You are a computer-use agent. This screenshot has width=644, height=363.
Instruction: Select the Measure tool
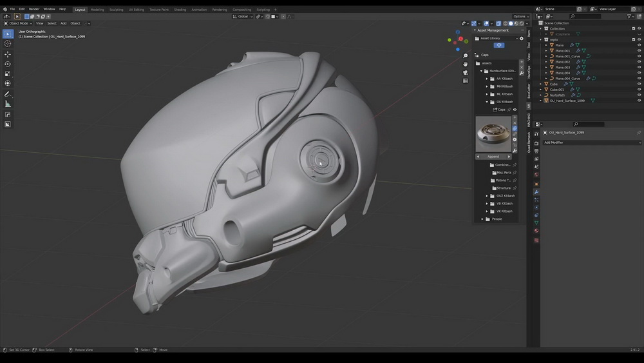click(8, 104)
